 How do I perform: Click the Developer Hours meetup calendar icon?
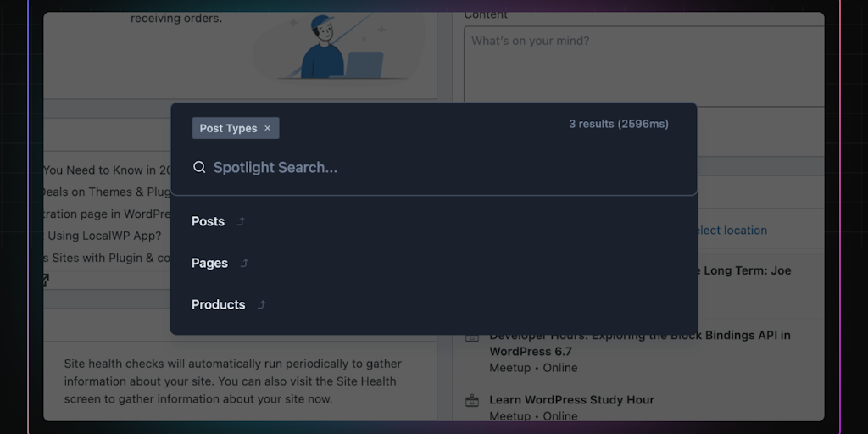click(x=472, y=337)
